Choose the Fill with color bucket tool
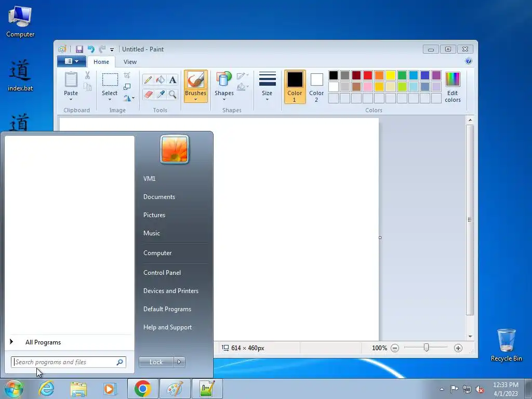Image resolution: width=532 pixels, height=399 pixels. tap(160, 79)
